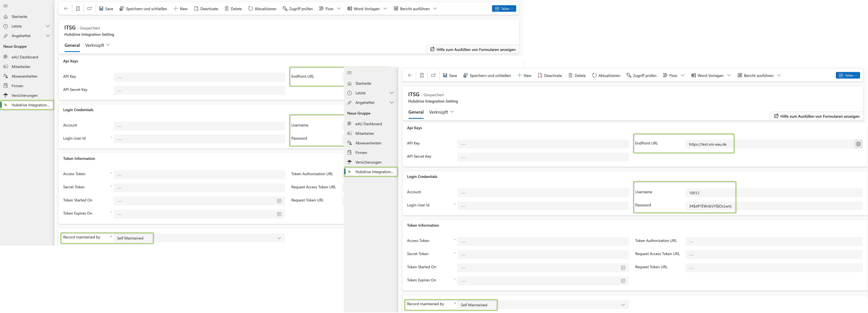Click New in the front window toolbar
The height and width of the screenshot is (313, 868).
pyautogui.click(x=524, y=76)
